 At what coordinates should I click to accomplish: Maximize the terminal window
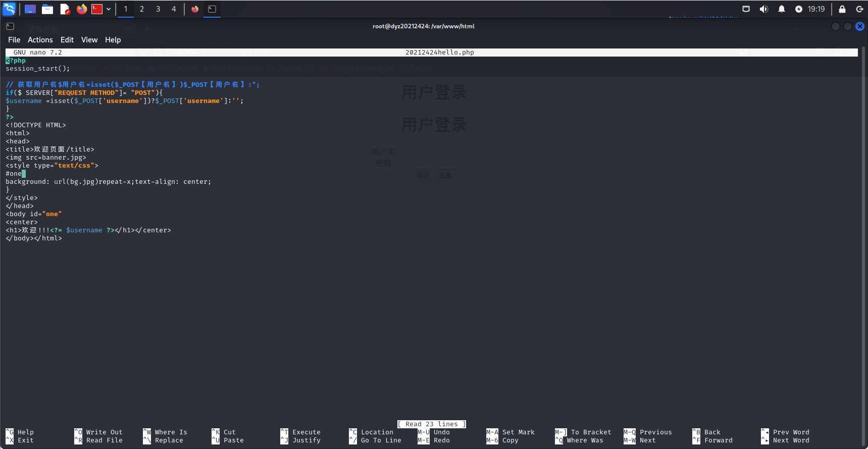(848, 26)
